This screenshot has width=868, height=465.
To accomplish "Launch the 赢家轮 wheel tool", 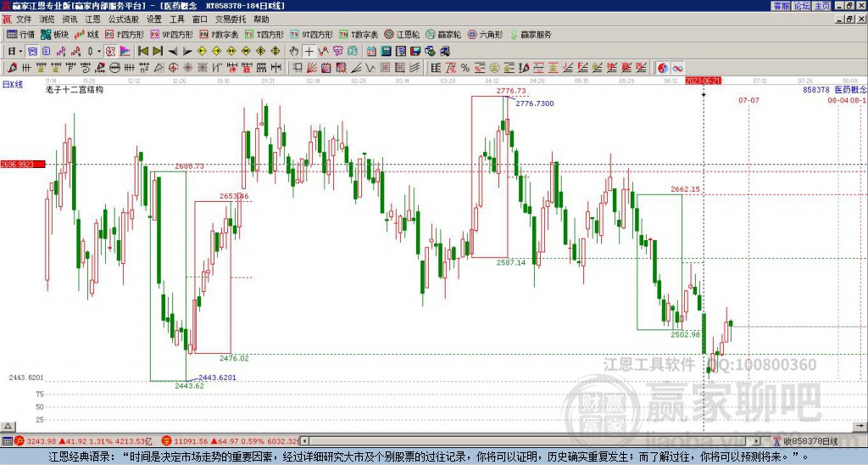I will [x=443, y=34].
